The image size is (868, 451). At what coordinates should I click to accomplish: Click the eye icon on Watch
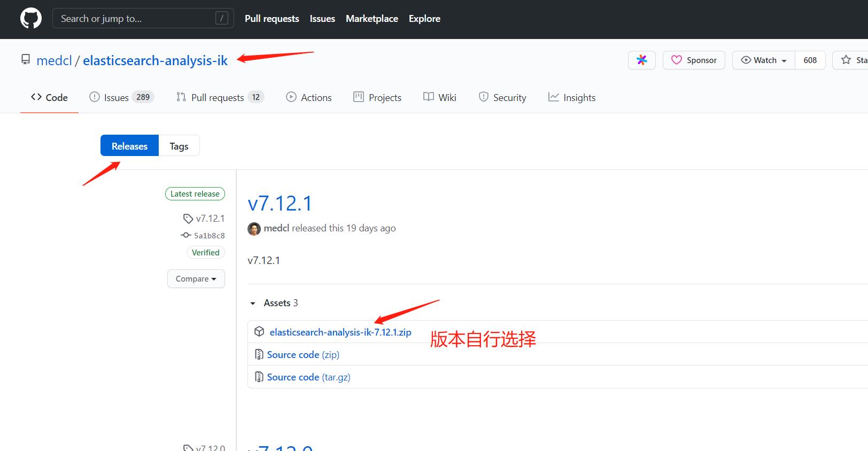(746, 60)
